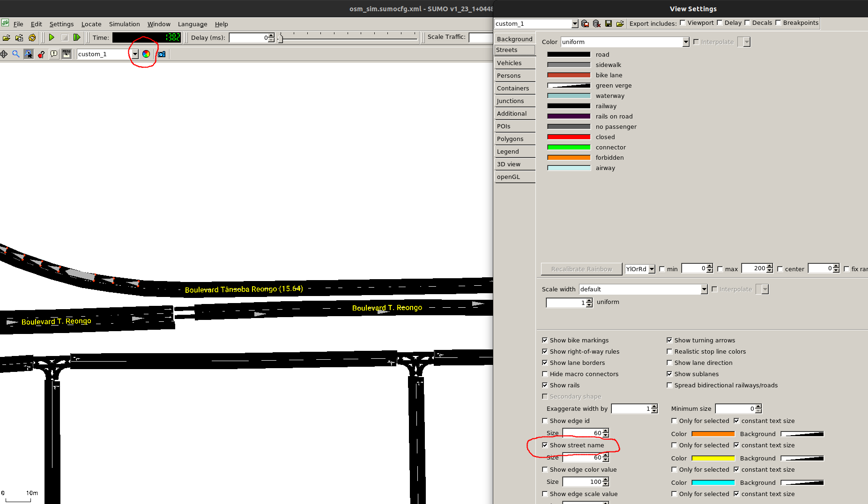The image size is (868, 504).
Task: Enable Show edge id
Action: click(x=545, y=421)
